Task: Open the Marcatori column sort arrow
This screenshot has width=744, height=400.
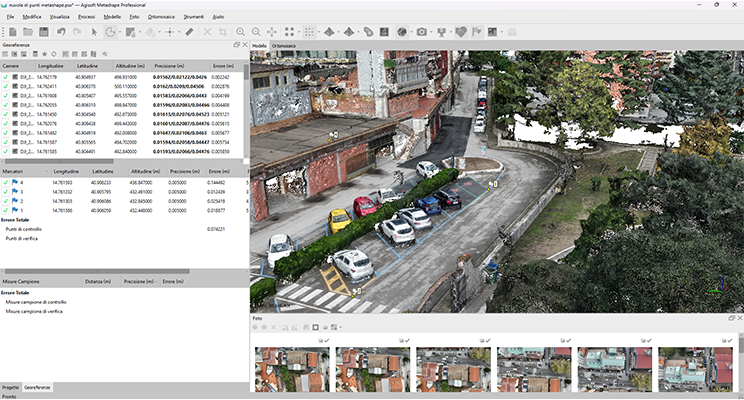Action: click(46, 171)
